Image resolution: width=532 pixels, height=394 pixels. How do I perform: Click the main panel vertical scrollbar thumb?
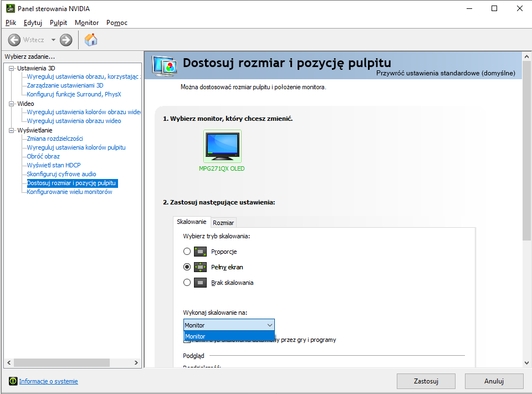point(526,150)
